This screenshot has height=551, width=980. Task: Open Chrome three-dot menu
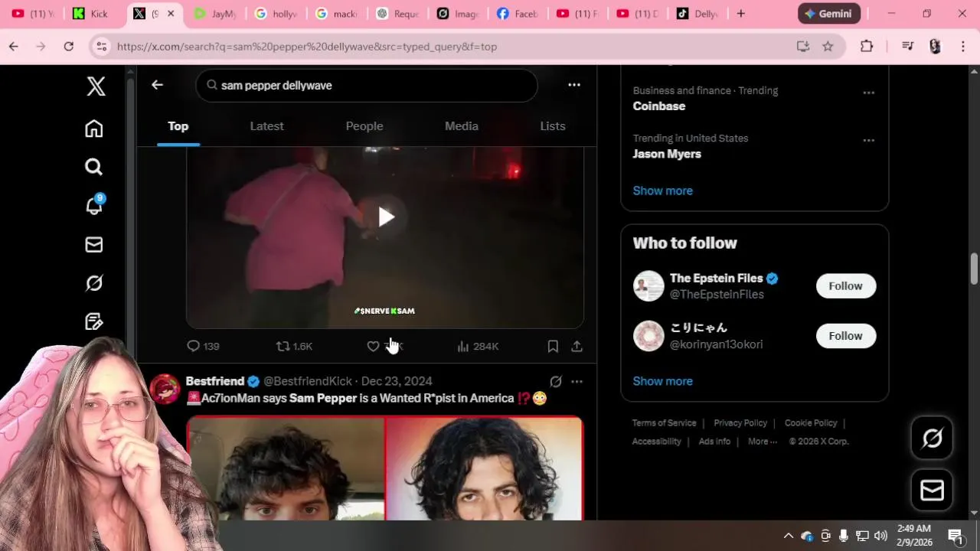[x=963, y=47]
